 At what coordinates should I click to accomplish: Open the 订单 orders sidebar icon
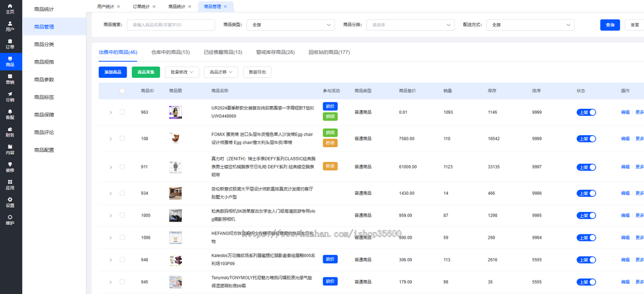tap(10, 44)
